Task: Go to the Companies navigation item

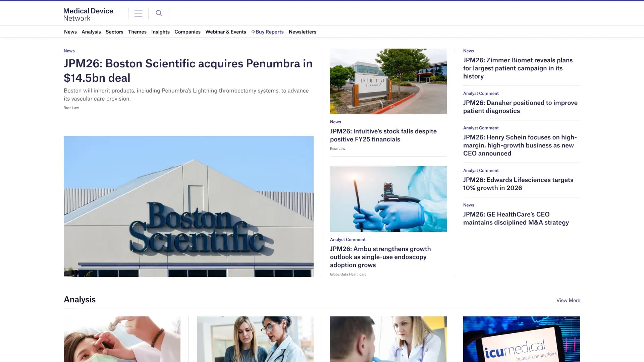Action: [187, 32]
